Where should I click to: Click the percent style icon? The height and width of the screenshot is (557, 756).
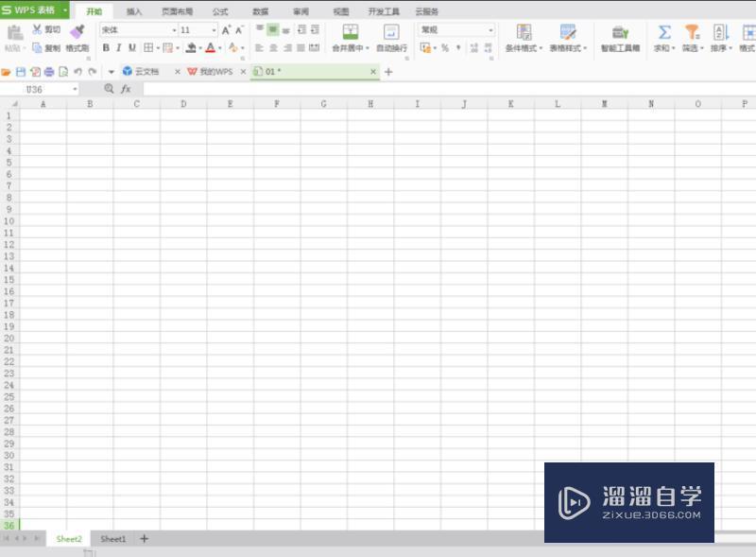click(444, 47)
